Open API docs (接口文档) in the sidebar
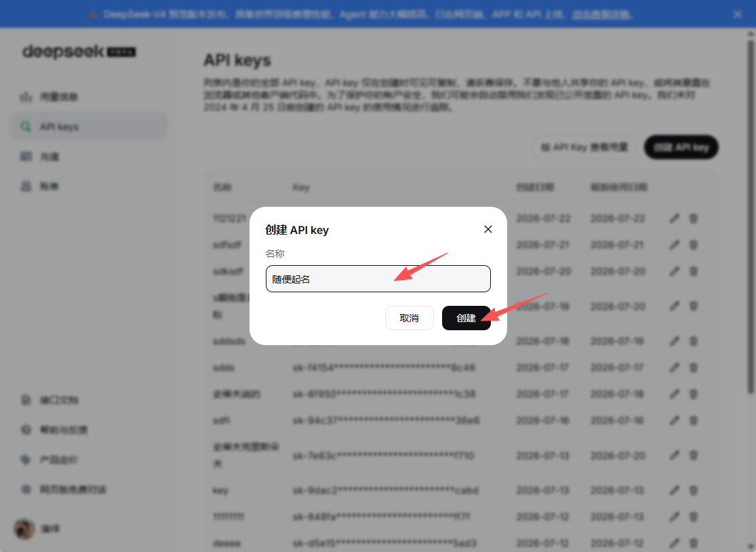 click(x=88, y=399)
